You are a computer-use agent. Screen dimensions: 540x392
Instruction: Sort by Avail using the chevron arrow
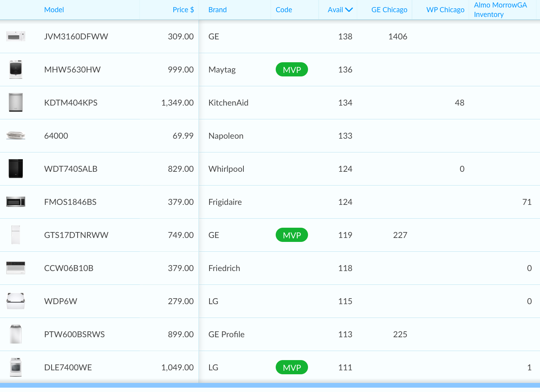(x=349, y=10)
